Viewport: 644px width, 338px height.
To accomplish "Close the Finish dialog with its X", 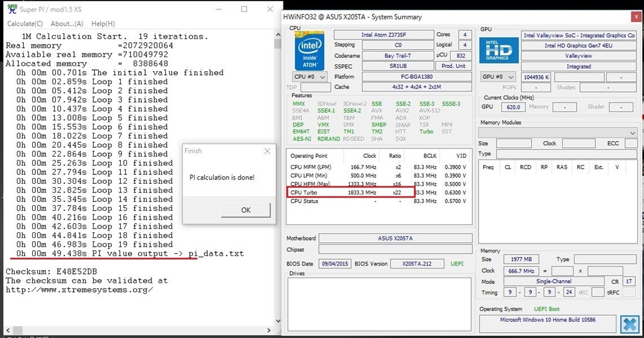I will click(x=267, y=151).
